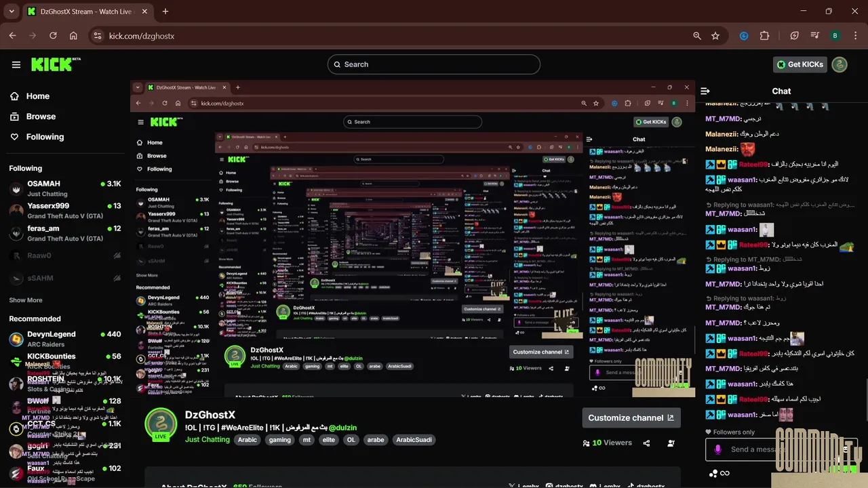The height and width of the screenshot is (488, 868).
Task: Select the large 'gaming' tag chip
Action: pyautogui.click(x=279, y=440)
